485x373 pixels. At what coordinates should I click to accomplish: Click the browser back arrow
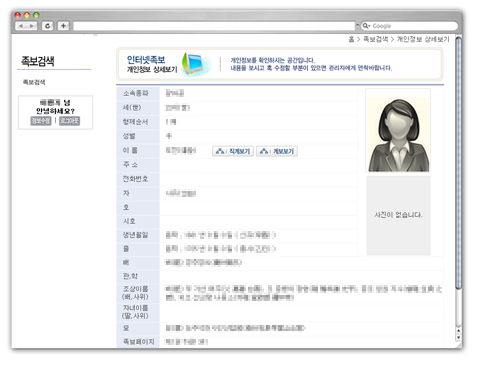pos(21,26)
